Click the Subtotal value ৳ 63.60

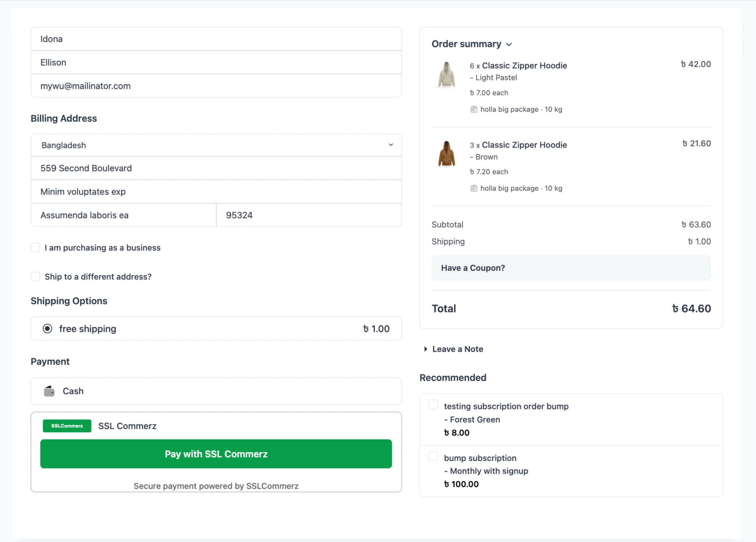tap(696, 224)
